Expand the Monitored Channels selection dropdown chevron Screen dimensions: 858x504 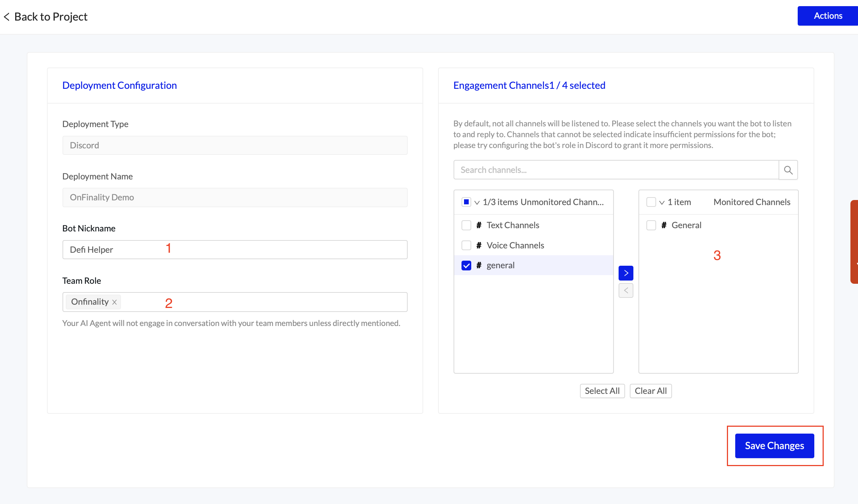tap(662, 203)
